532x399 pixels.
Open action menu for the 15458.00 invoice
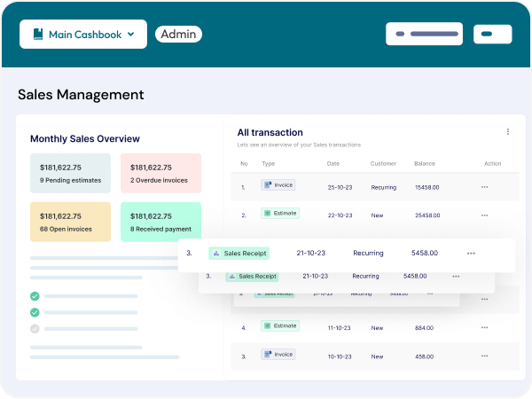(484, 187)
